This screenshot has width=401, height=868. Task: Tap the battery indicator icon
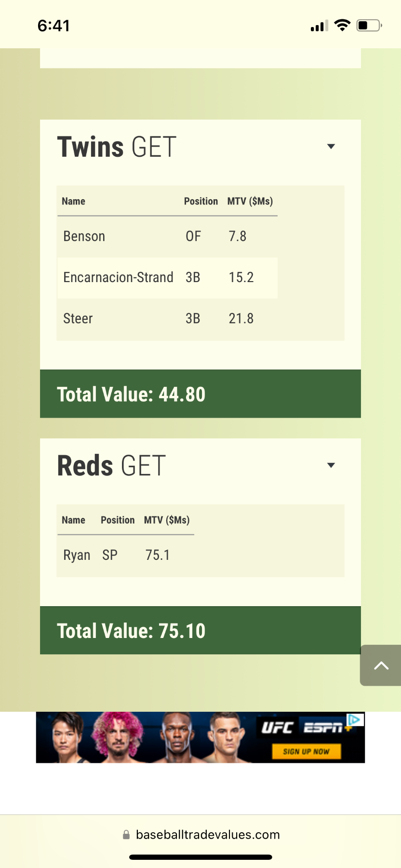tap(369, 26)
